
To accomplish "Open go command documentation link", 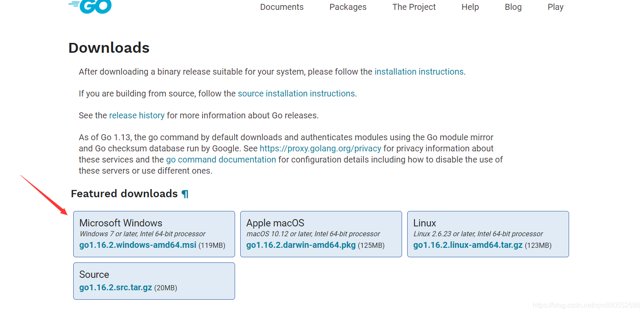I will [221, 160].
